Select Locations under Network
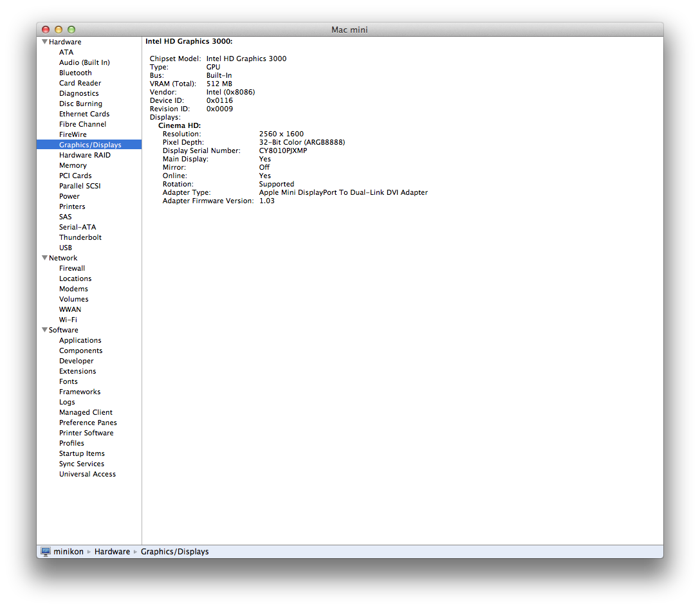 click(75, 278)
